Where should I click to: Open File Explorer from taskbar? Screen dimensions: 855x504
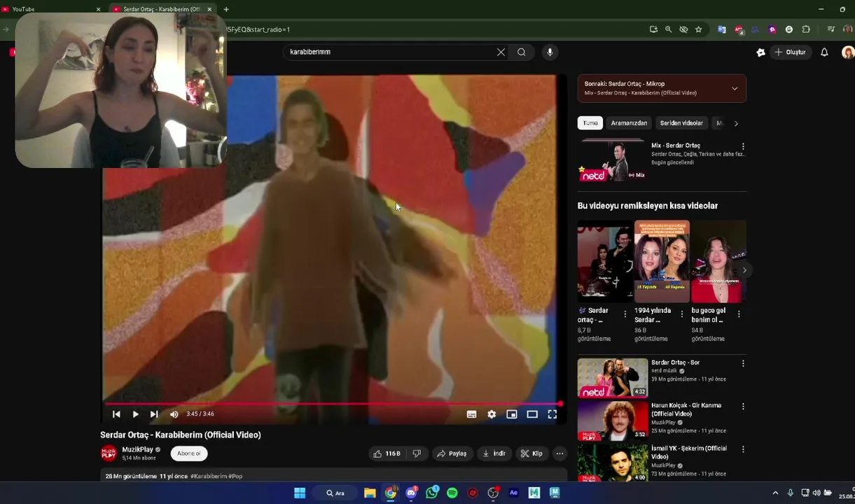(x=370, y=493)
